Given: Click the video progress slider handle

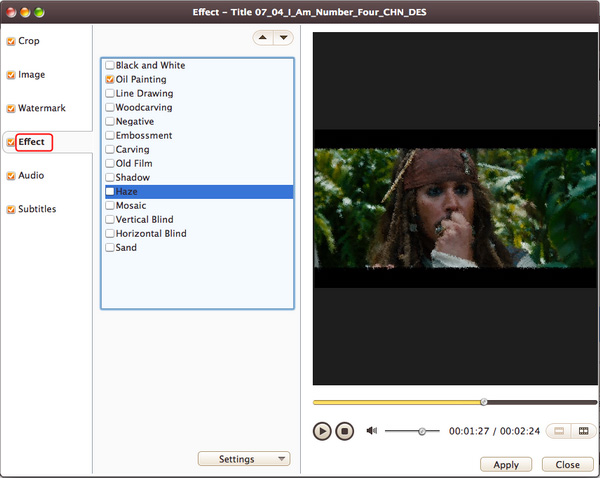Looking at the screenshot, I should pos(484,402).
